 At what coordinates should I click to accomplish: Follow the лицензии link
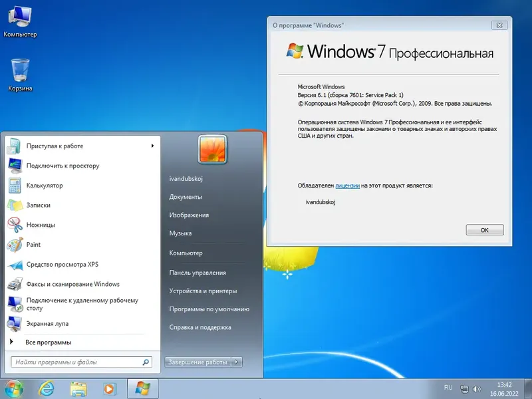347,186
